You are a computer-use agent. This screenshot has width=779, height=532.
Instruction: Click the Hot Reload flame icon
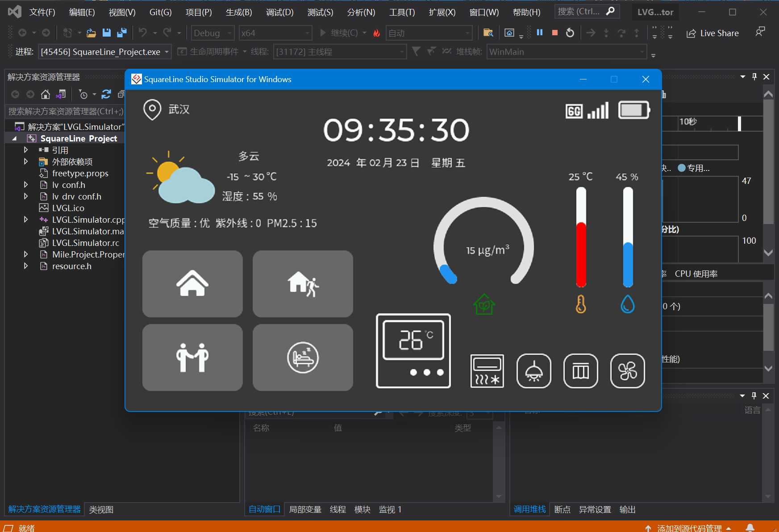point(376,33)
